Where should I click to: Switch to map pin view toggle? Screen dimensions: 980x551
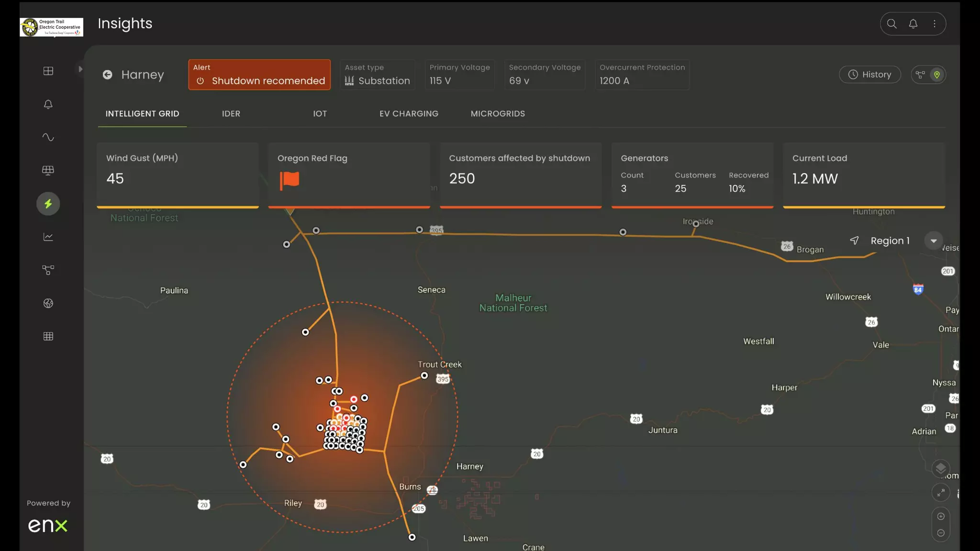point(937,75)
